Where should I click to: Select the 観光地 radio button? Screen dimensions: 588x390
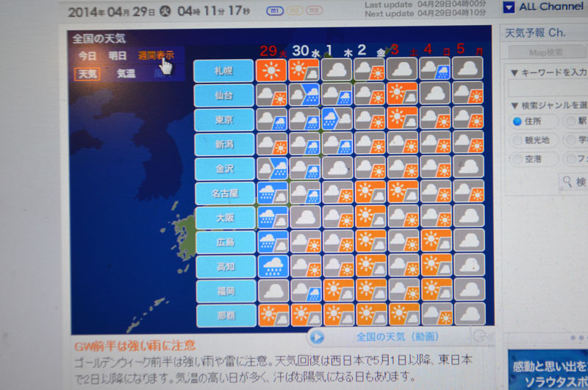pyautogui.click(x=517, y=140)
